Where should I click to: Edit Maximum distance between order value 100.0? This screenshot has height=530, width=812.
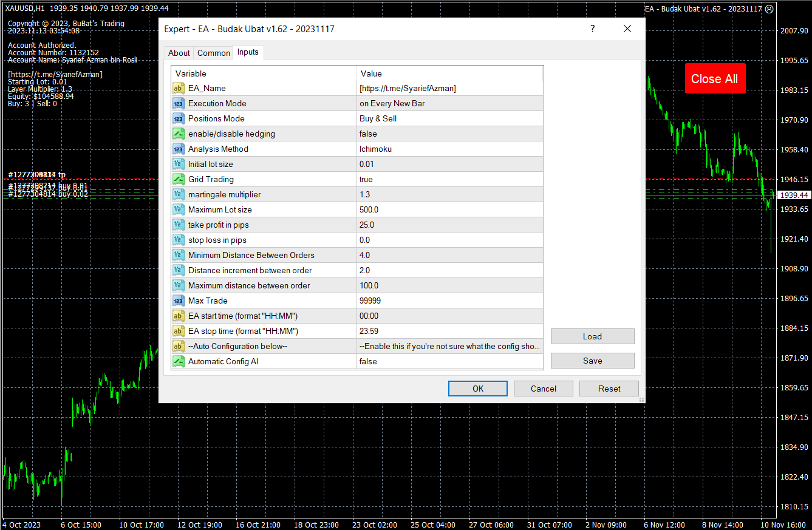[x=449, y=285]
